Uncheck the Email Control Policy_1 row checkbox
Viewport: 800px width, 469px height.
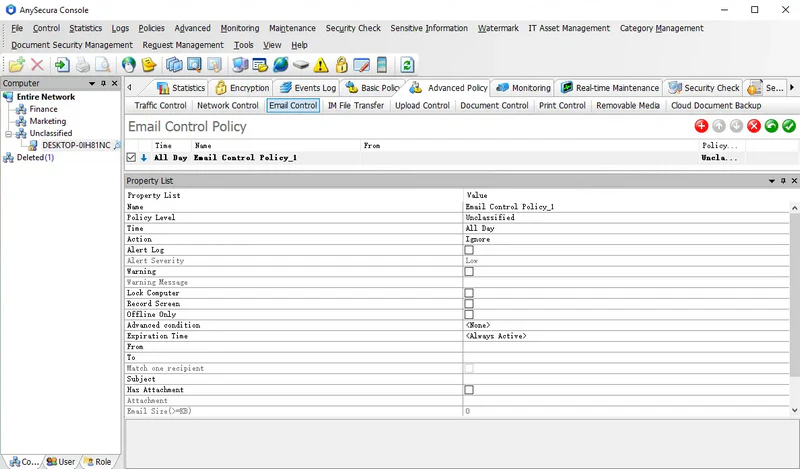[x=131, y=157]
